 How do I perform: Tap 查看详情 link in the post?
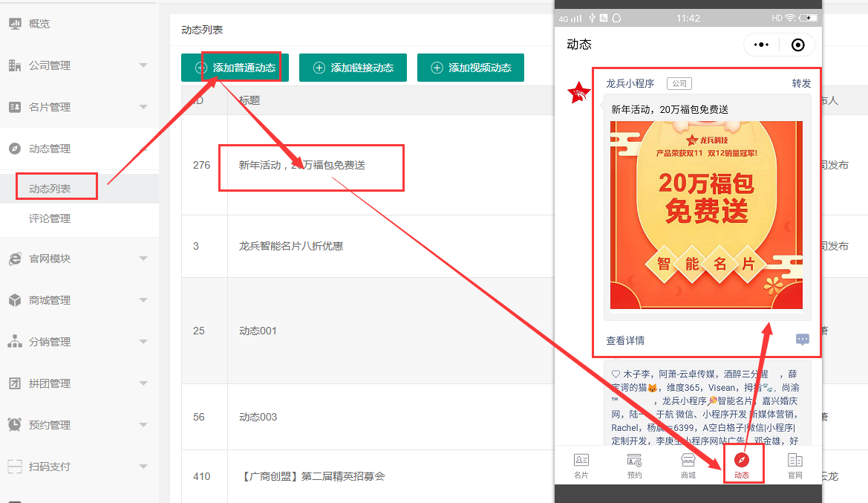625,340
